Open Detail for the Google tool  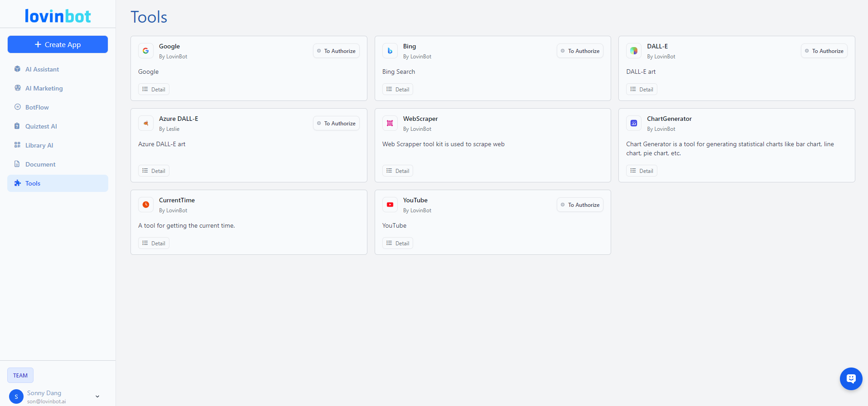[x=154, y=89]
